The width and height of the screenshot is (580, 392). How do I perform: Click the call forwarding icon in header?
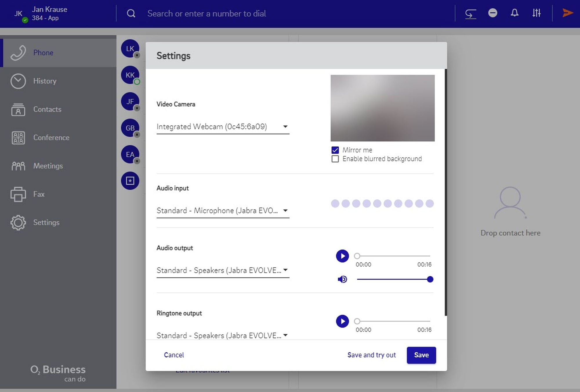point(470,13)
